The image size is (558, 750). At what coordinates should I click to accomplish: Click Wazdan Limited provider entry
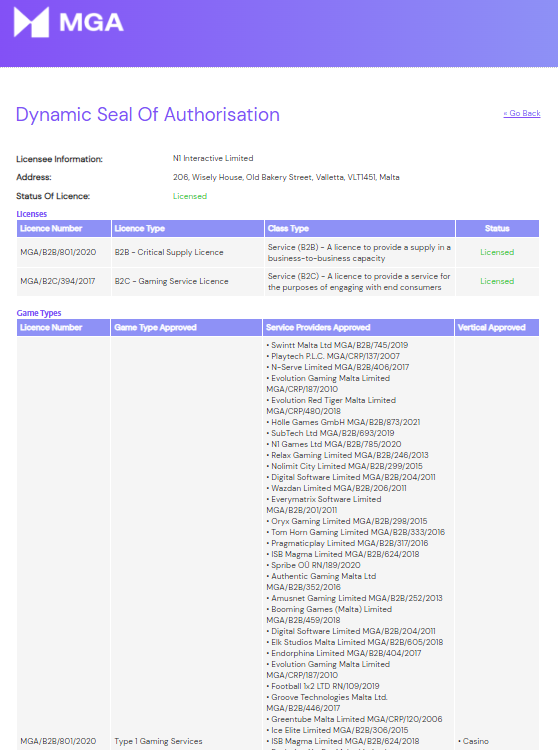pyautogui.click(x=336, y=488)
